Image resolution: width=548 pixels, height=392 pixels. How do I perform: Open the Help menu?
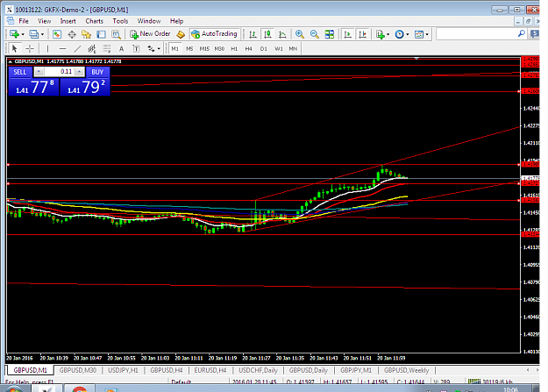[176, 21]
